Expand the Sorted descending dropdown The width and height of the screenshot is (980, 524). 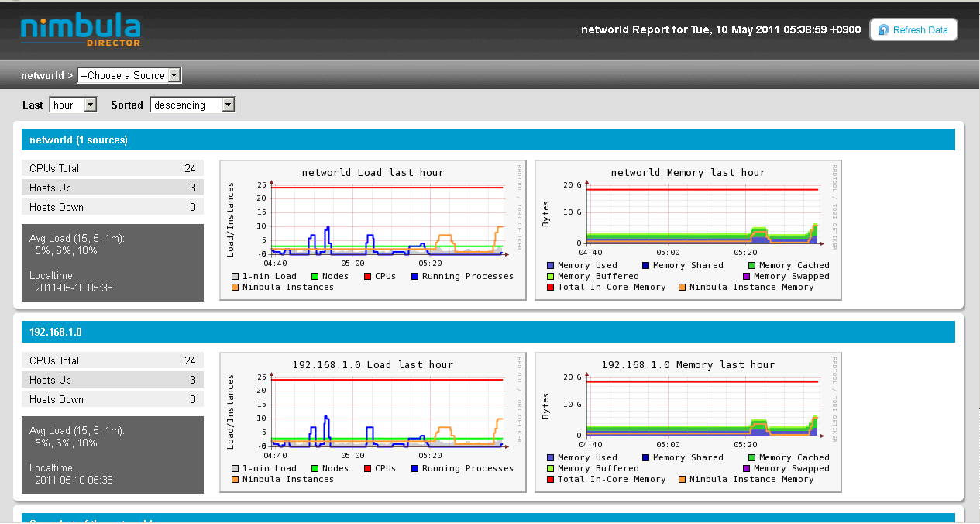tap(192, 105)
